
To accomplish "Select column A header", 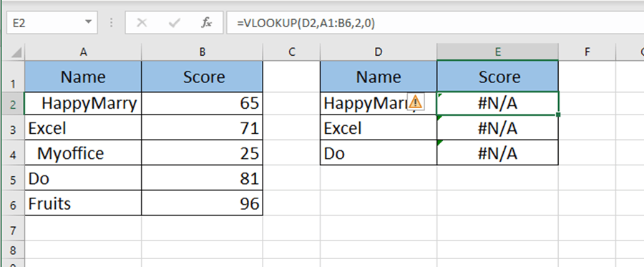I will tap(84, 52).
